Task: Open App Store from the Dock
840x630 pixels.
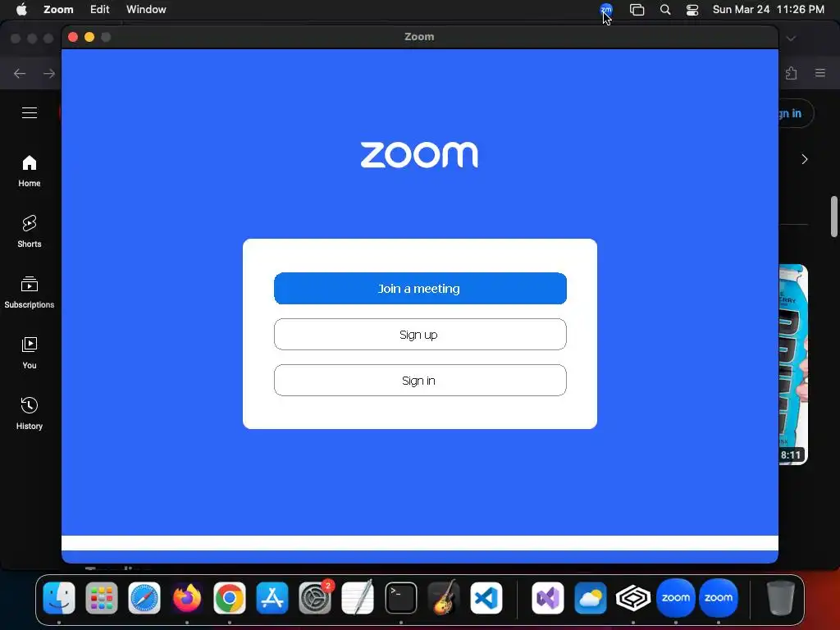Action: pyautogui.click(x=272, y=598)
